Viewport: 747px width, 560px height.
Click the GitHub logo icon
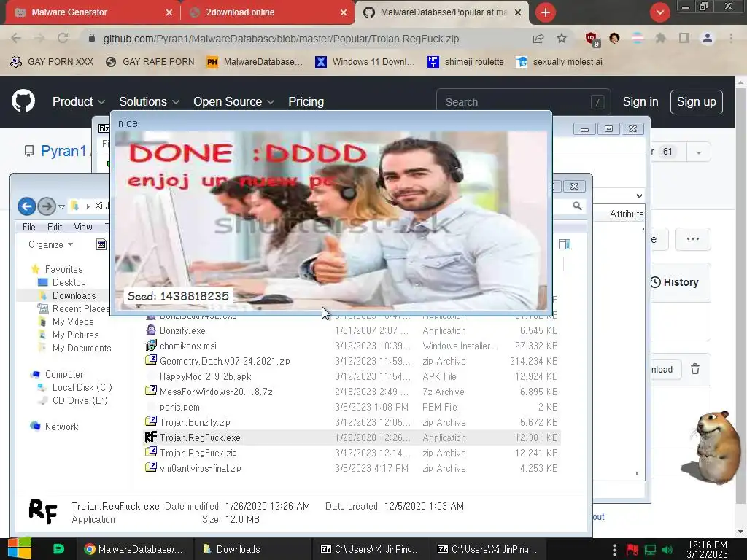coord(23,101)
